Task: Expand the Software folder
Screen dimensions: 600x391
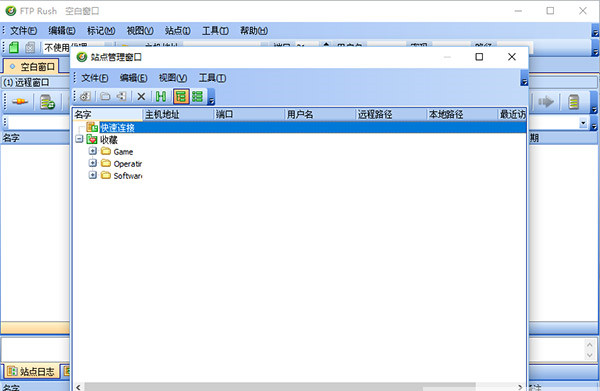Action: coord(93,175)
